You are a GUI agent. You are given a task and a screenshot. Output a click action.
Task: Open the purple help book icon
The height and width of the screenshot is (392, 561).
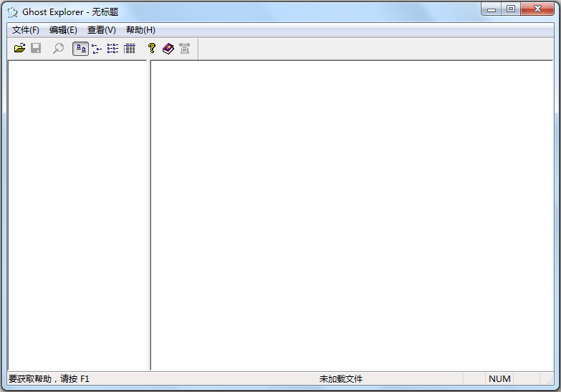click(x=168, y=49)
